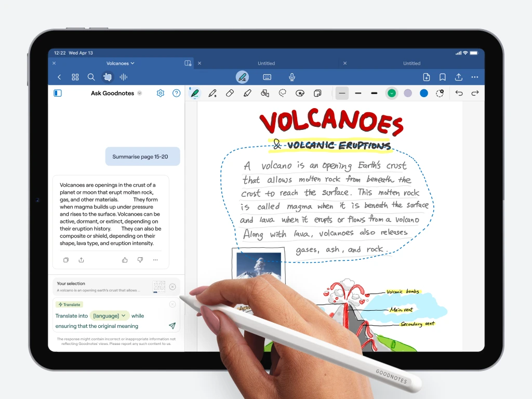Expand the Ask Goodnotes title dropdown

(x=139, y=93)
